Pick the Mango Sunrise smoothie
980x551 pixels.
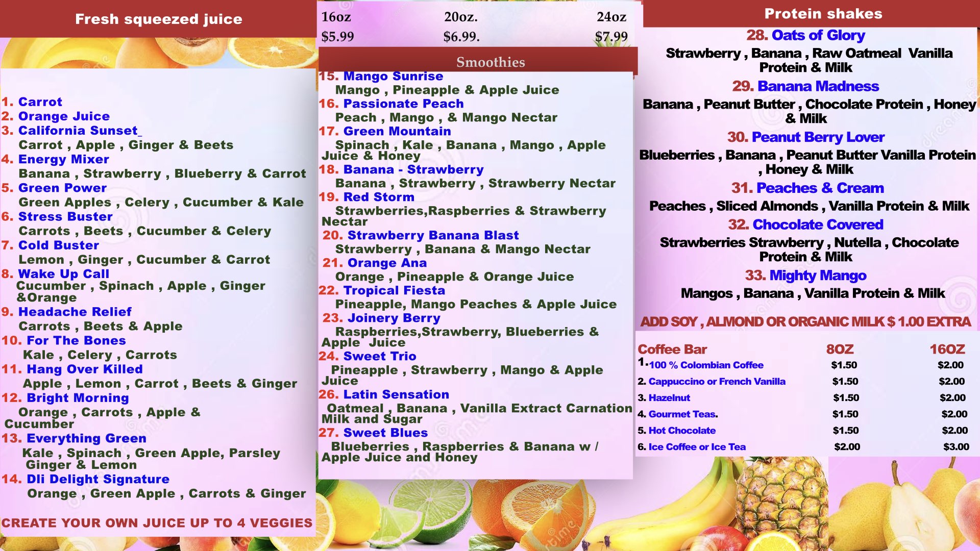(x=393, y=76)
